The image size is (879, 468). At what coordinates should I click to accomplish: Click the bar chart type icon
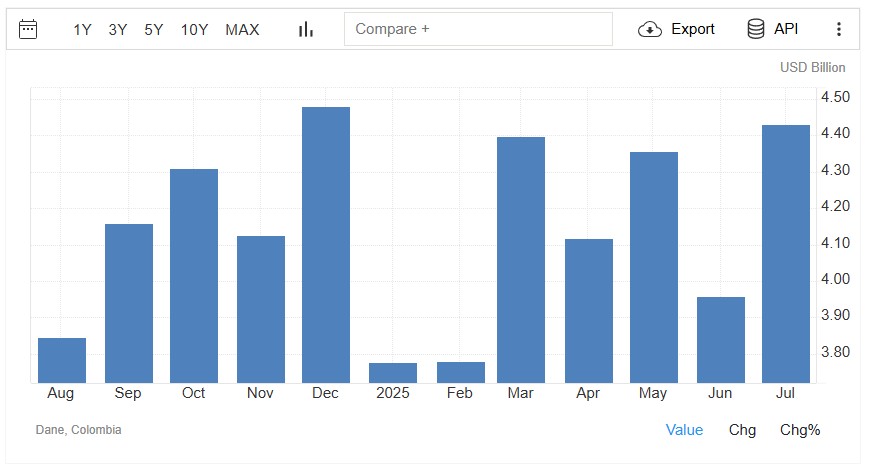306,29
